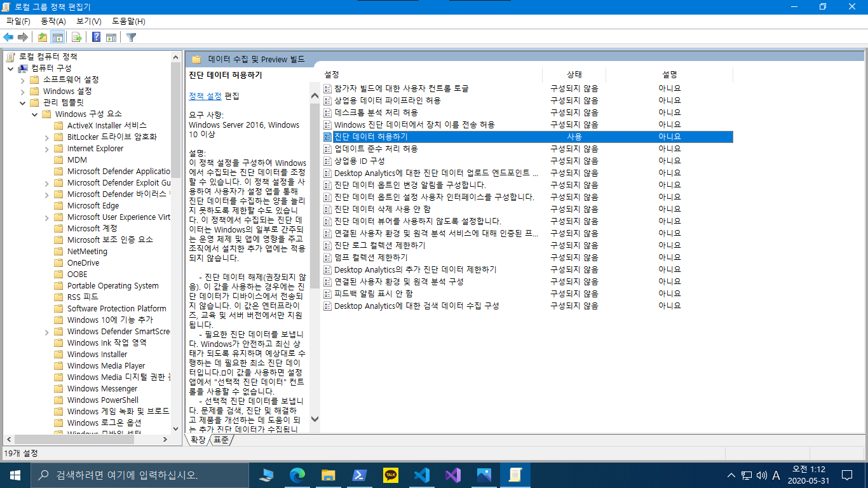Expand the 소프트웨어 설정 tree node
This screenshot has height=488, width=868.
coord(23,79)
